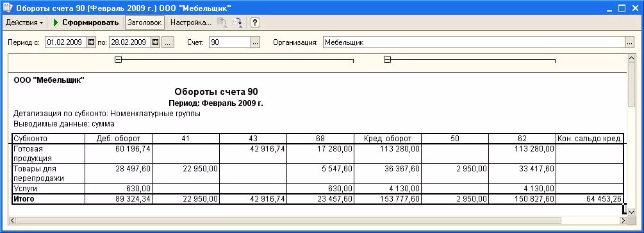Click vertical scrollbar down arrow
644x233 pixels.
point(632,212)
